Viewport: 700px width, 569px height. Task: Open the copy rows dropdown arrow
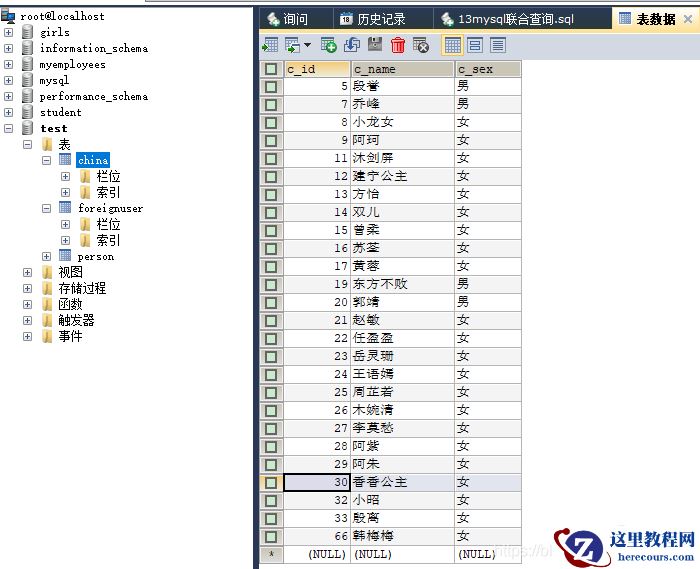point(307,45)
